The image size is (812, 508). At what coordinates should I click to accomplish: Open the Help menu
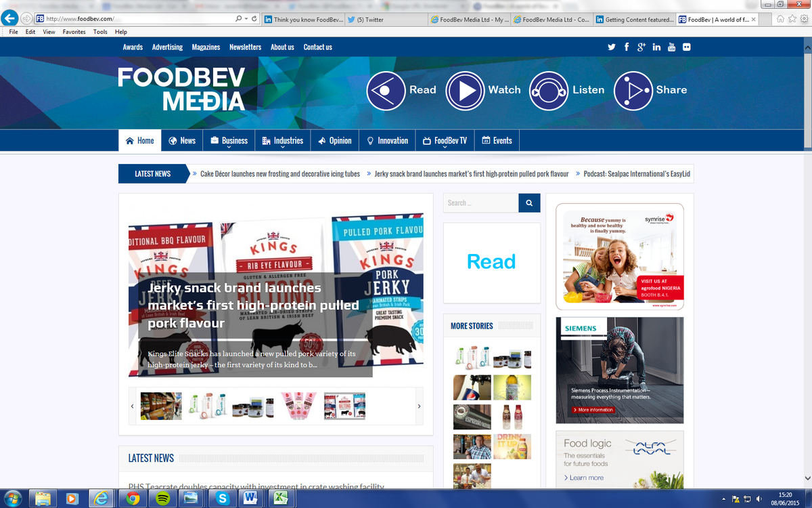click(x=120, y=32)
